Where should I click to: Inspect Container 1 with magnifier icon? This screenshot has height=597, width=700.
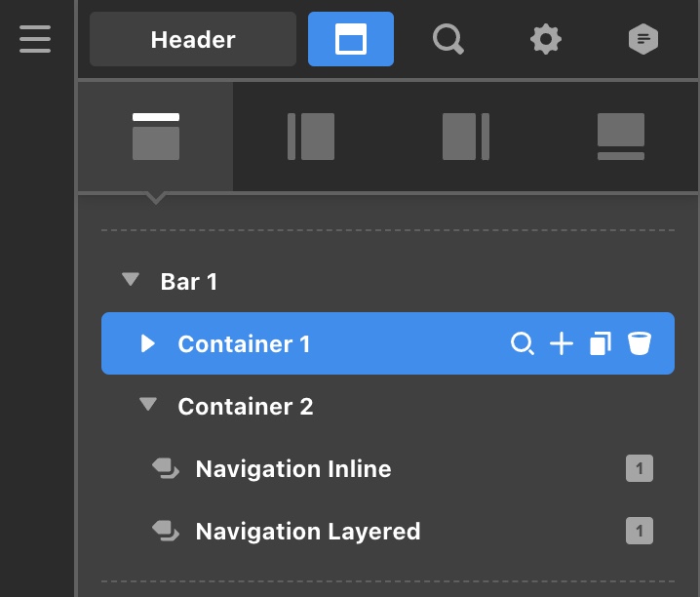pos(523,343)
